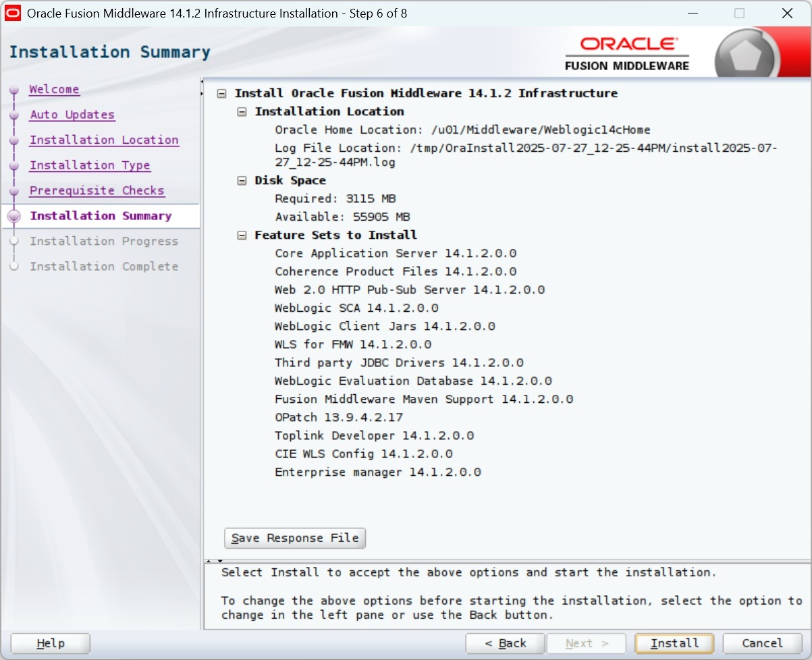
Task: Select Core Application Server 14.1.2.0.0
Action: click(x=396, y=254)
